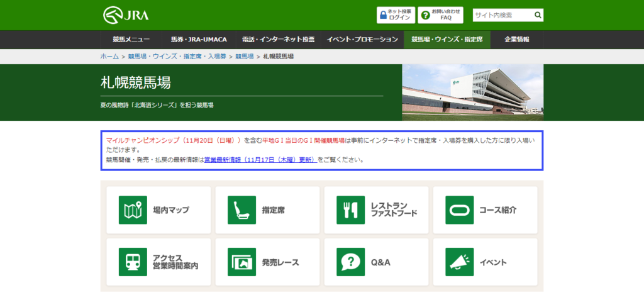The height and width of the screenshot is (295, 644).
Task: Click the レストラン fork and knife icon
Action: click(x=350, y=210)
